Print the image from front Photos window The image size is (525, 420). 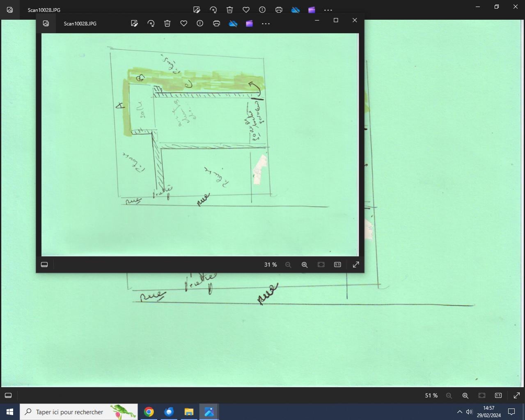217,23
